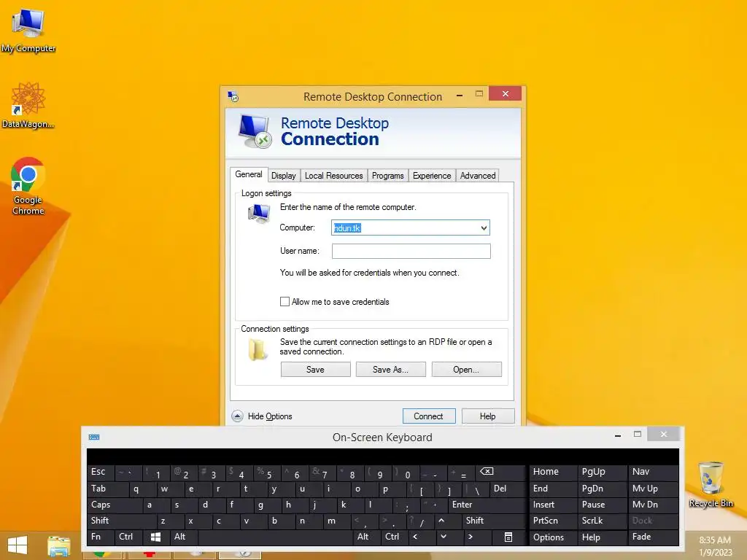Toggle the Fn key on On-Screen Keyboard
The height and width of the screenshot is (560, 747).
click(x=101, y=537)
